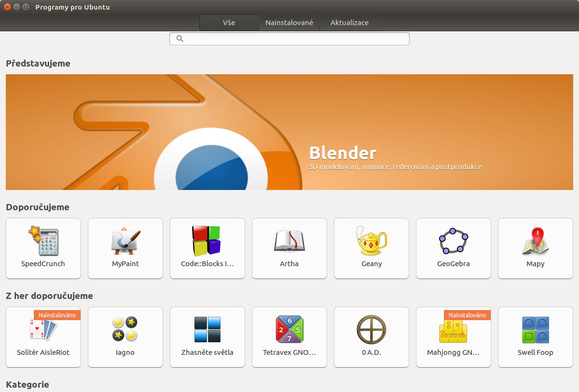Click the Solitér AisleRiot label
Viewport: 579px width, 392px height.
pyautogui.click(x=43, y=352)
